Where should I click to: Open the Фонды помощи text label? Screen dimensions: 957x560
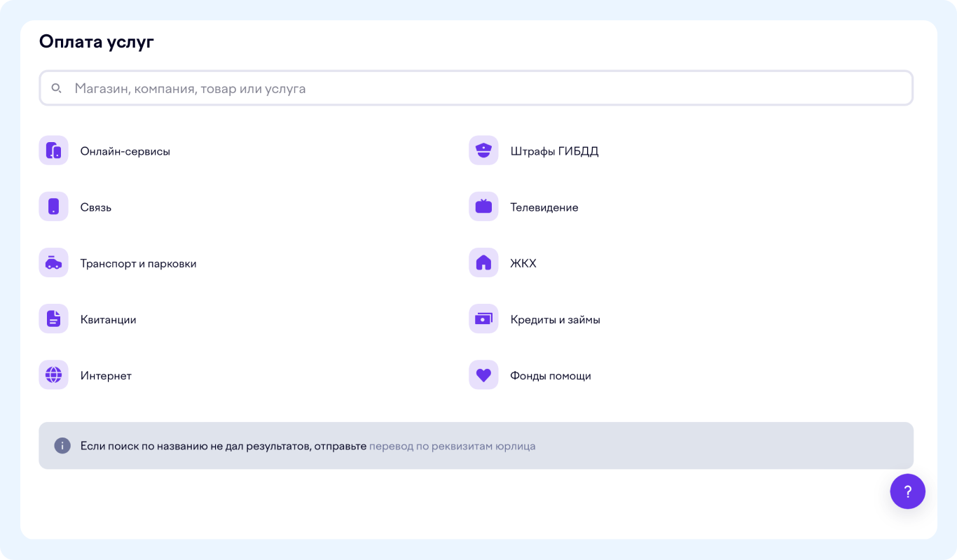pyautogui.click(x=550, y=376)
